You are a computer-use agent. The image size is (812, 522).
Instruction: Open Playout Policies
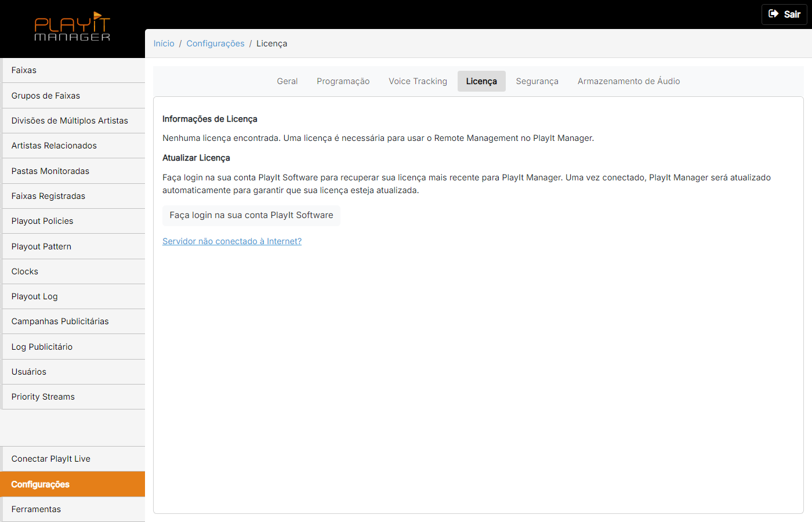pos(74,221)
